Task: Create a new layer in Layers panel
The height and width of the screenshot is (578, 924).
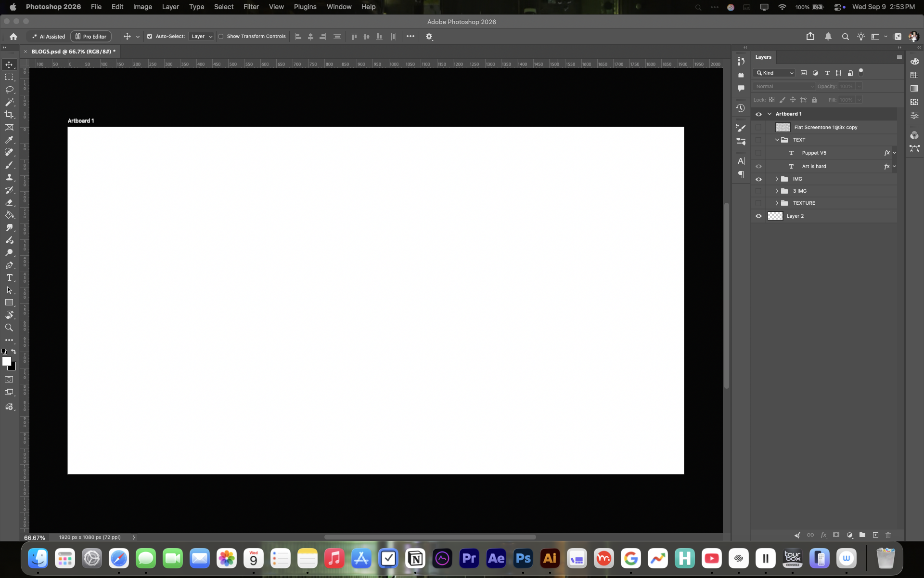Action: coord(875,535)
